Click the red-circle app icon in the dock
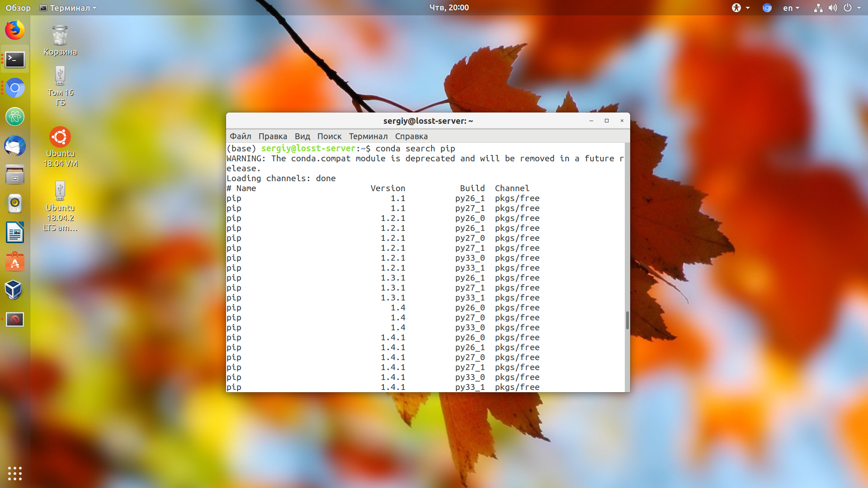The width and height of the screenshot is (868, 488). click(x=15, y=319)
